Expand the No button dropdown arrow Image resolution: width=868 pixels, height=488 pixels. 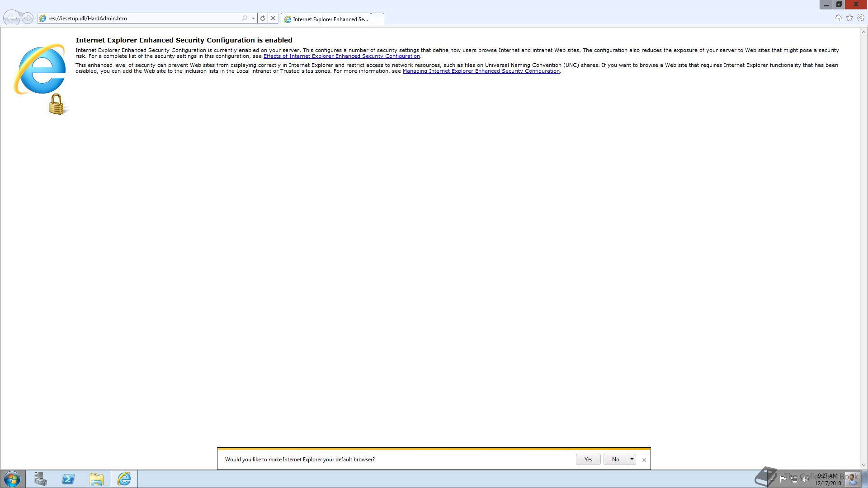coord(632,460)
